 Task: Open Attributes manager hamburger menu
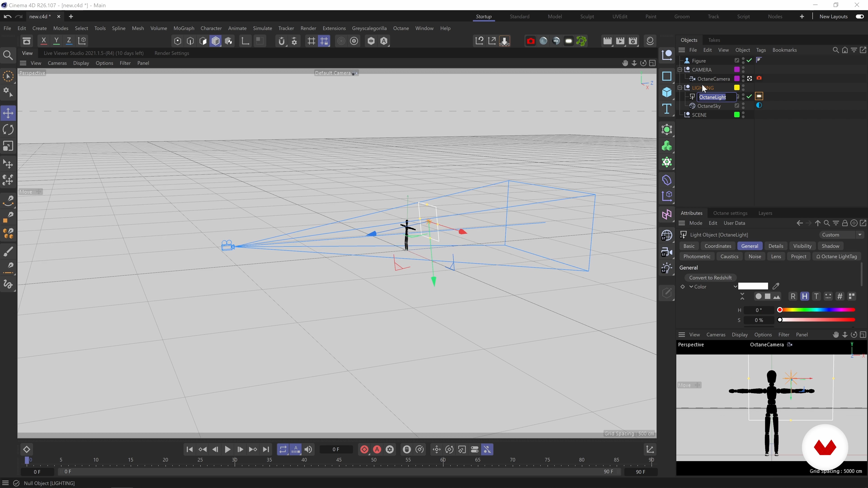[682, 223]
